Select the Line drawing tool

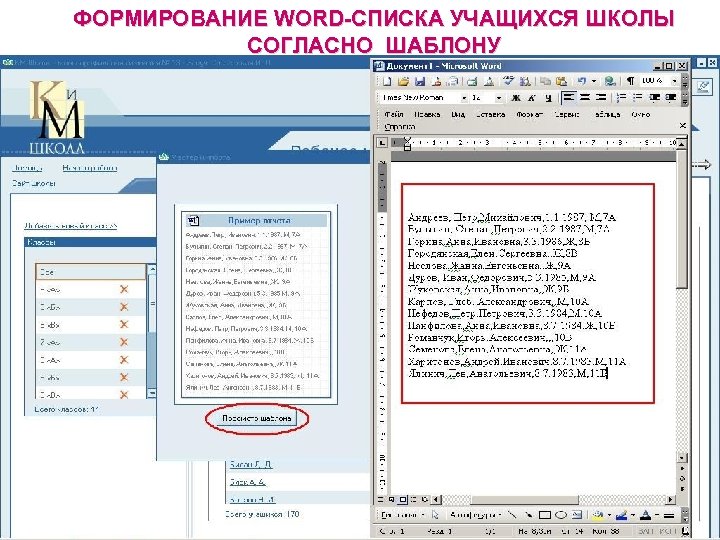click(x=512, y=515)
